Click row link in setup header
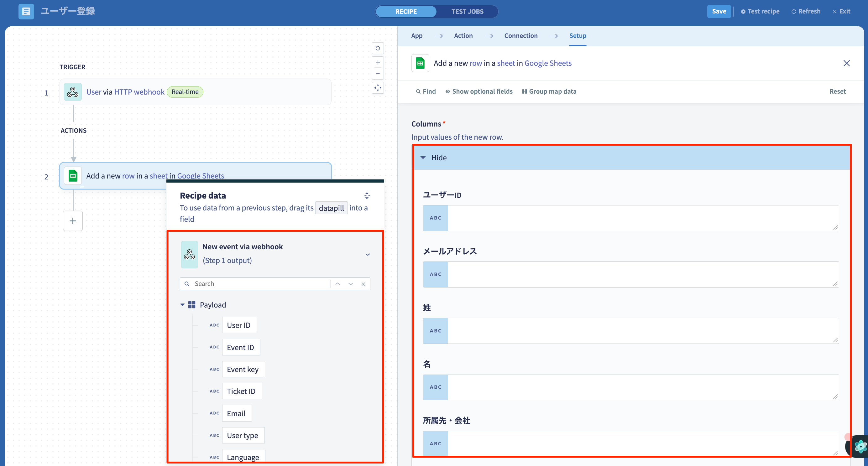This screenshot has width=868, height=466. point(476,63)
